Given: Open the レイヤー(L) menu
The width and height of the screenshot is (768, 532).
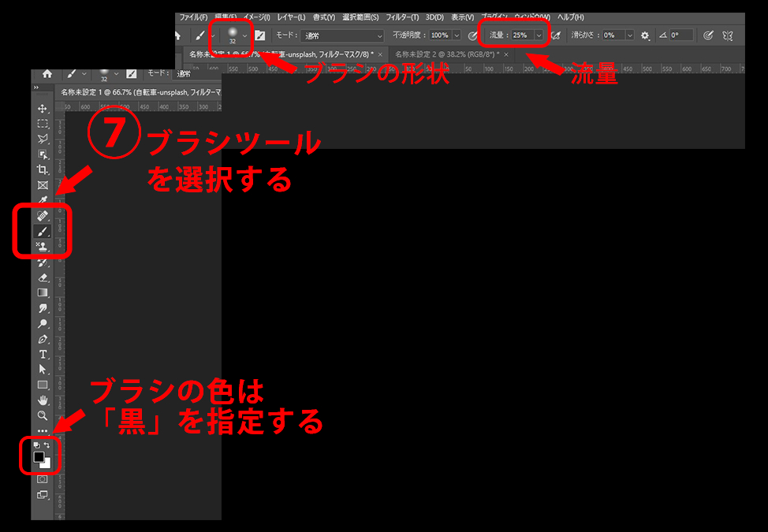Looking at the screenshot, I should point(291,17).
